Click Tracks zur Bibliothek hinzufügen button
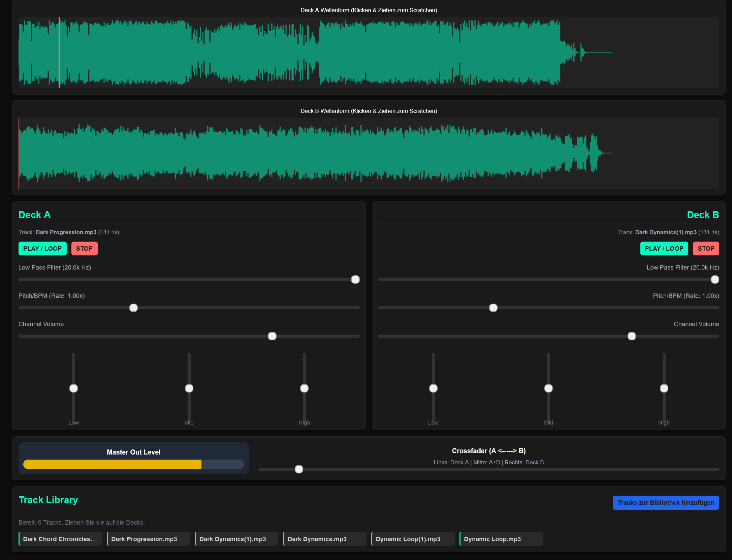732x560 pixels. (x=665, y=502)
